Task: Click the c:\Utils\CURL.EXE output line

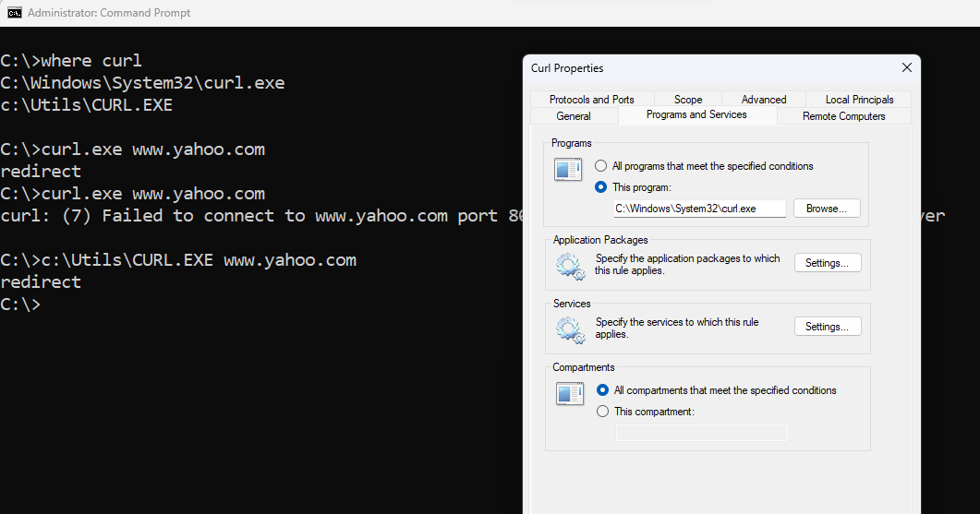Action: [x=86, y=105]
